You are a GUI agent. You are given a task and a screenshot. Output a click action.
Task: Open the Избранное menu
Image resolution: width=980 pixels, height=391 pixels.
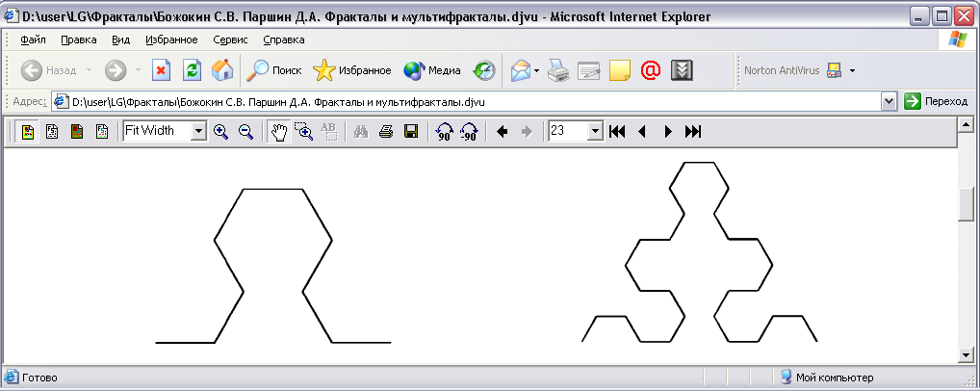click(172, 40)
